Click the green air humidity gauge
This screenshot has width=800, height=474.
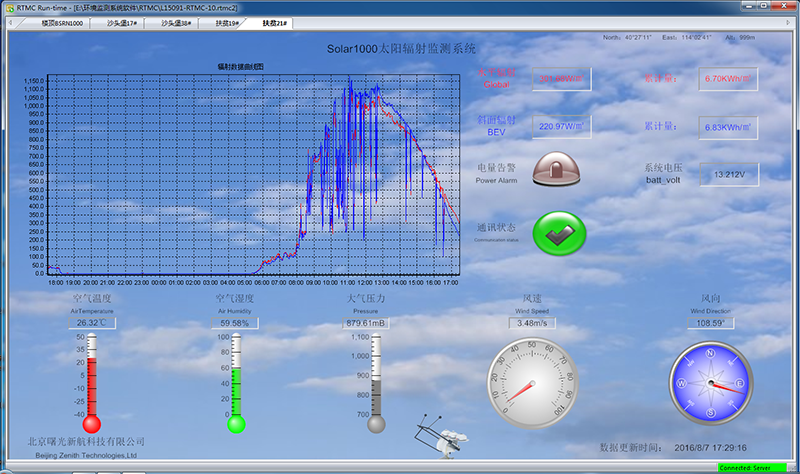pos(236,383)
